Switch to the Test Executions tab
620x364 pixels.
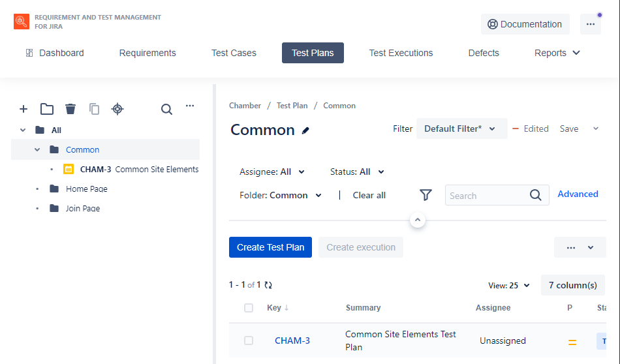click(x=401, y=53)
